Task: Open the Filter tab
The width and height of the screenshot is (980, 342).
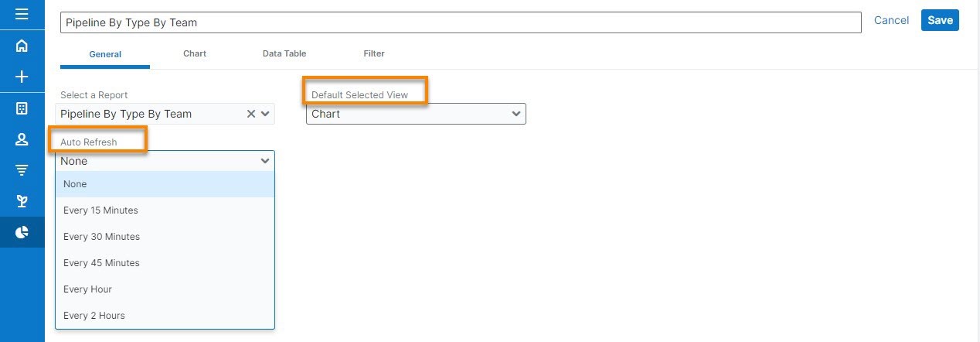Action: tap(374, 53)
